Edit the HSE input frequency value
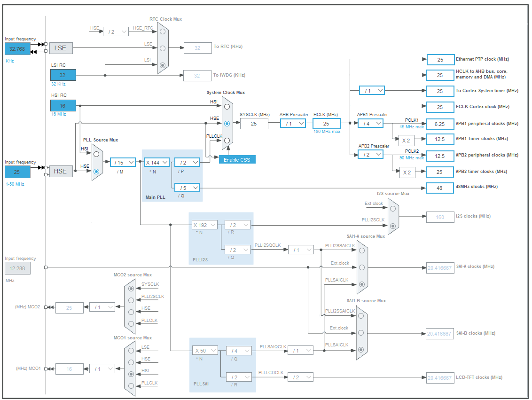The image size is (532, 400). point(17,172)
